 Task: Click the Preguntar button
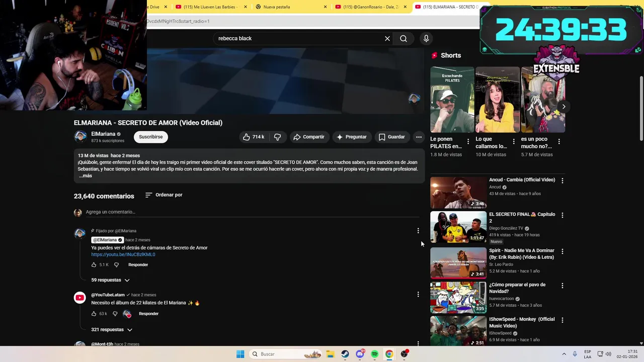pyautogui.click(x=351, y=137)
